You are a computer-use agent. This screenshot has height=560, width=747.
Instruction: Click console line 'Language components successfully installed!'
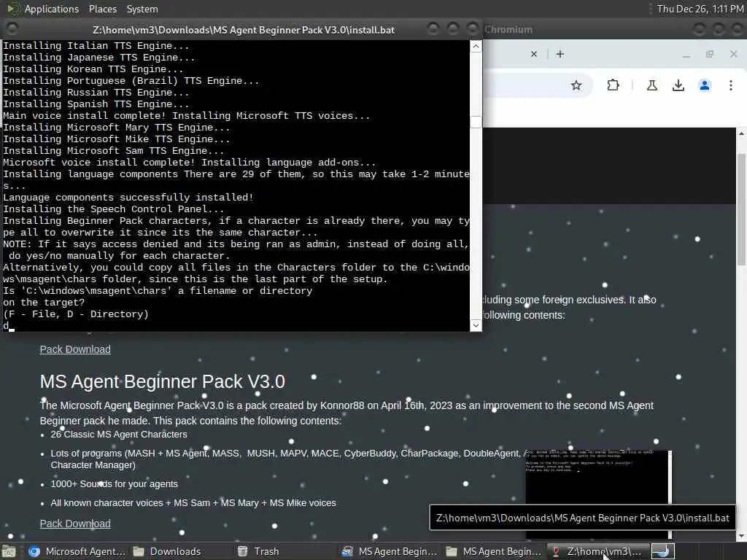pos(128,197)
